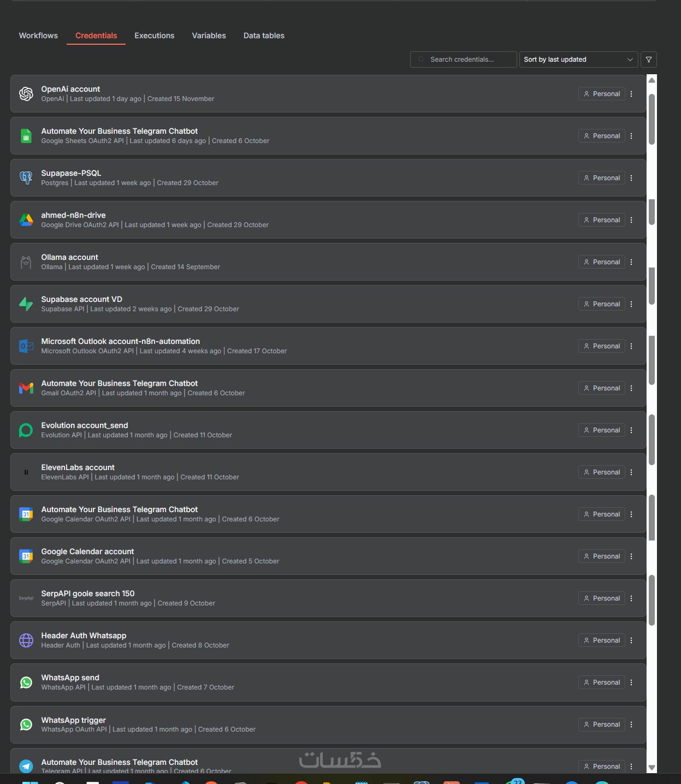Open three-dot menu for Supapase-PSQL
This screenshot has width=681, height=784.
631,178
